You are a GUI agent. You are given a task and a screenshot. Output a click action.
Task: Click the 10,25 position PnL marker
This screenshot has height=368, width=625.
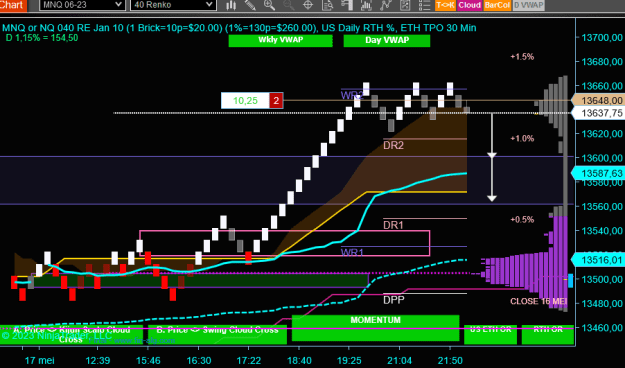[246, 100]
